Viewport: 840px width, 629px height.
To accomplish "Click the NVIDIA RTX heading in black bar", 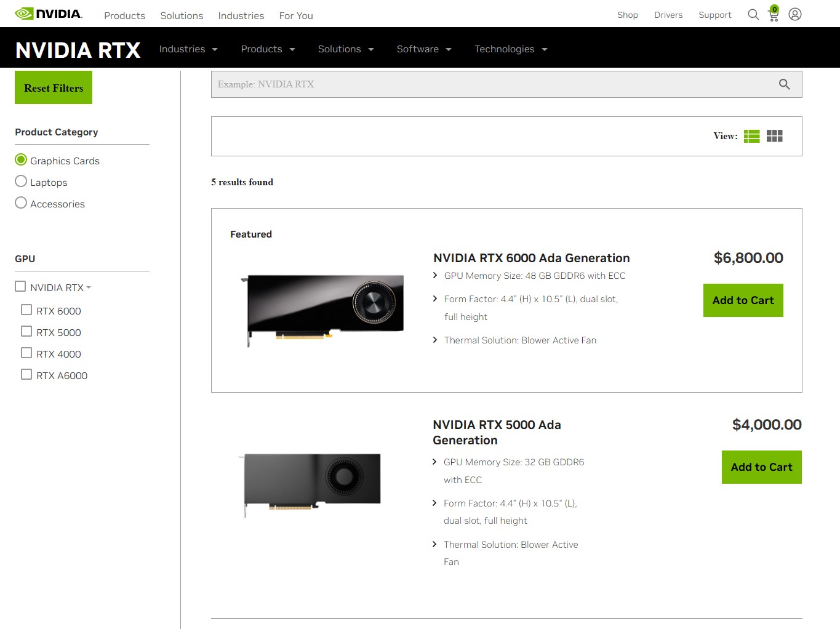I will pos(78,50).
